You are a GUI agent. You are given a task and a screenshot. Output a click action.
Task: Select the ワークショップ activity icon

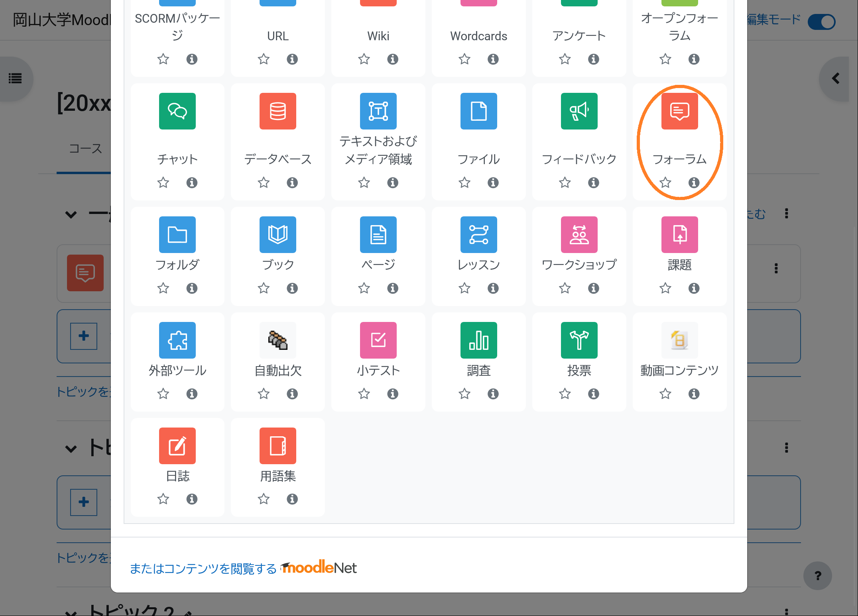pyautogui.click(x=579, y=235)
